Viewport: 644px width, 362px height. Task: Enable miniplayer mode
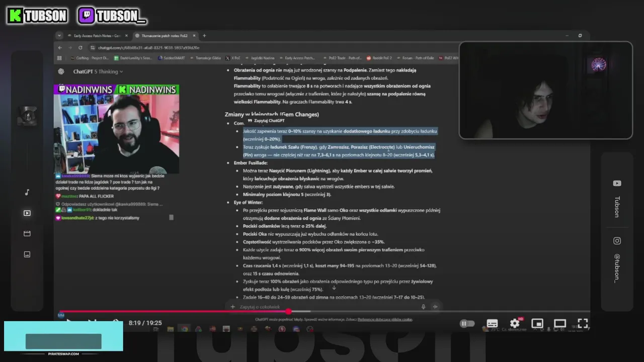[537, 323]
